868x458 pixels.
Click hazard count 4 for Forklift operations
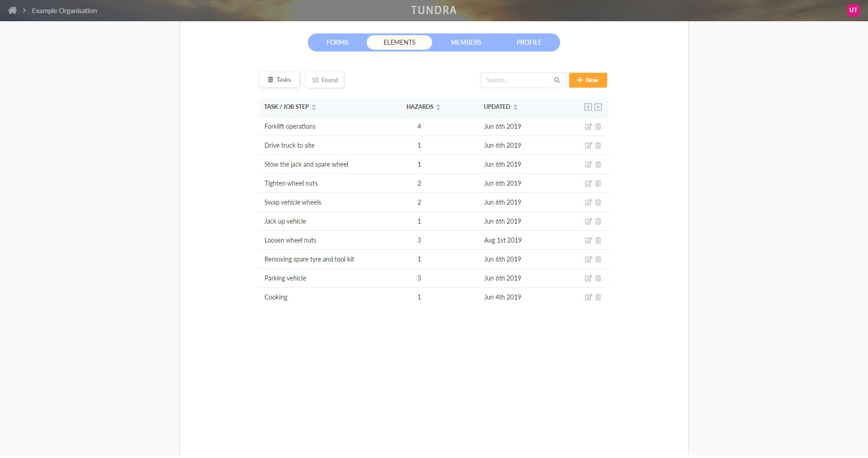point(419,126)
